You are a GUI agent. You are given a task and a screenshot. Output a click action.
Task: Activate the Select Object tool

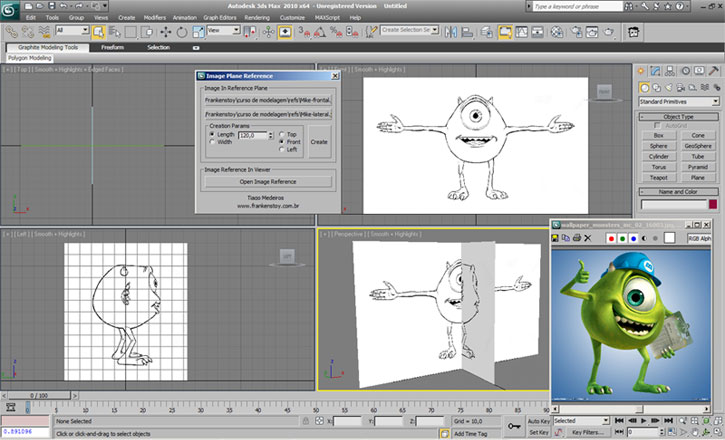[98, 32]
